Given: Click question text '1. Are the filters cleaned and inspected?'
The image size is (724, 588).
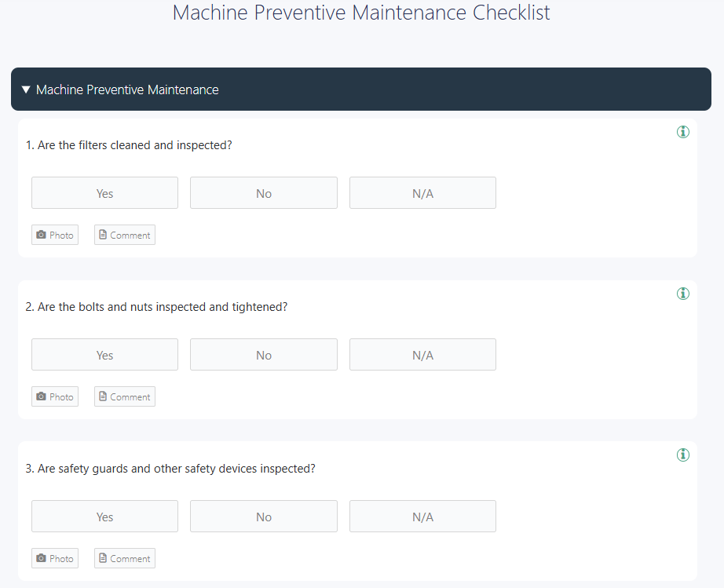Looking at the screenshot, I should coord(129,145).
